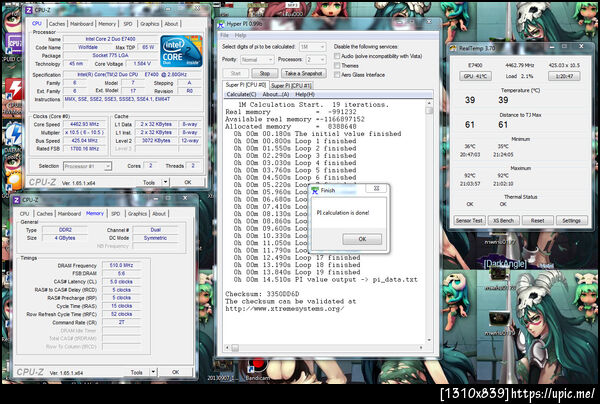Select the CPU tab in the bottom CPU-Z window

coord(24,214)
